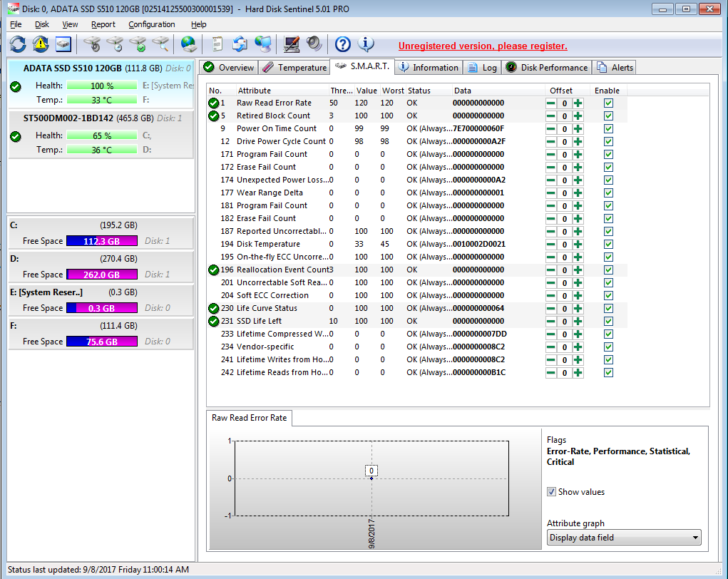This screenshot has width=728, height=579.
Task: Click the globe with disk toolbar icon
Action: coord(188,44)
